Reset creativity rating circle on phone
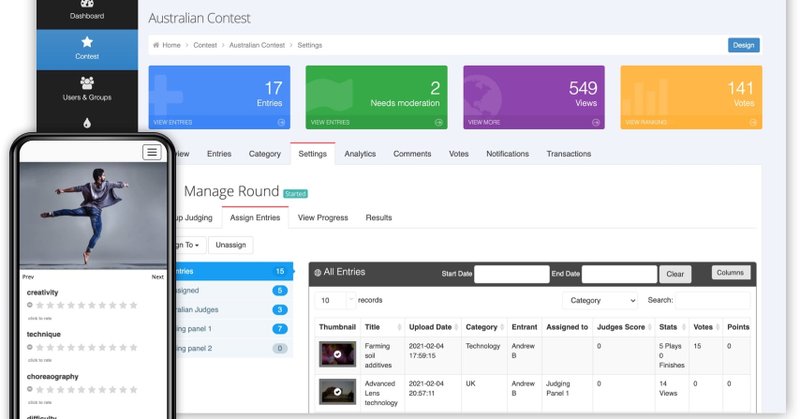The height and width of the screenshot is (419, 800). pos(30,305)
